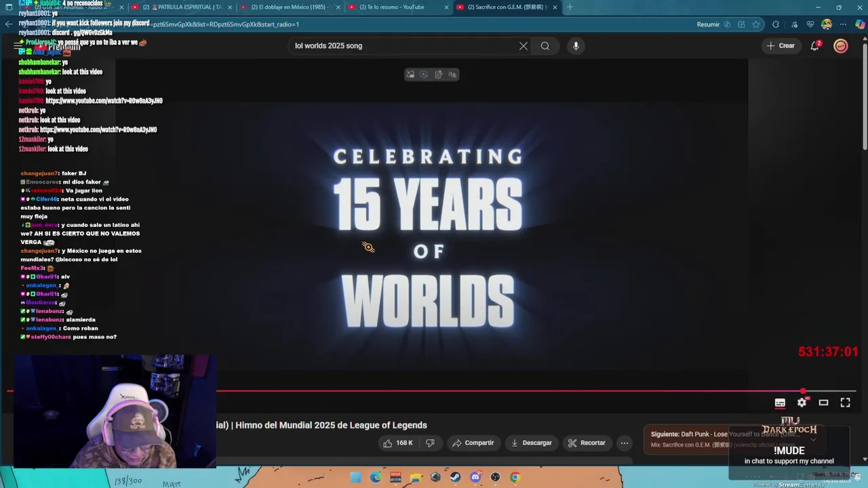Open Edge Copilot sidebar icon
Viewport: 868px width, 488px height.
(x=861, y=24)
